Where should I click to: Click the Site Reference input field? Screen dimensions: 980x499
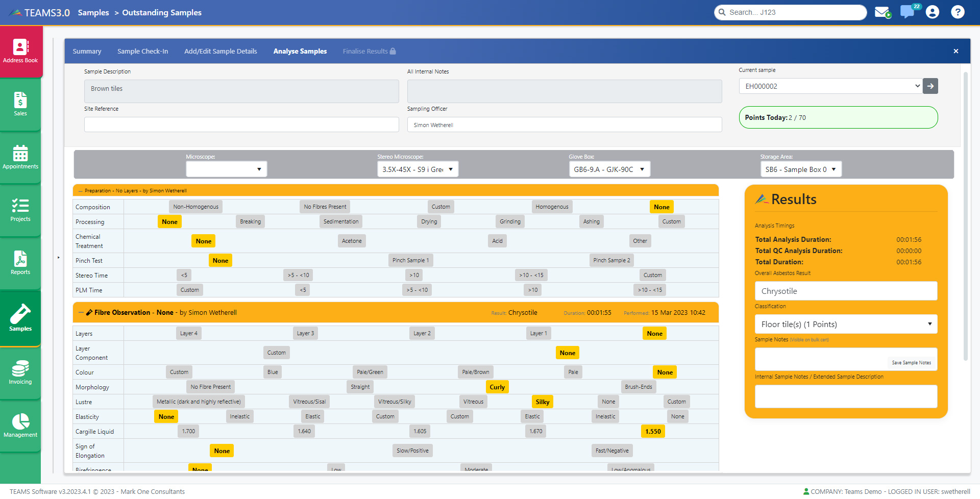[x=241, y=124]
